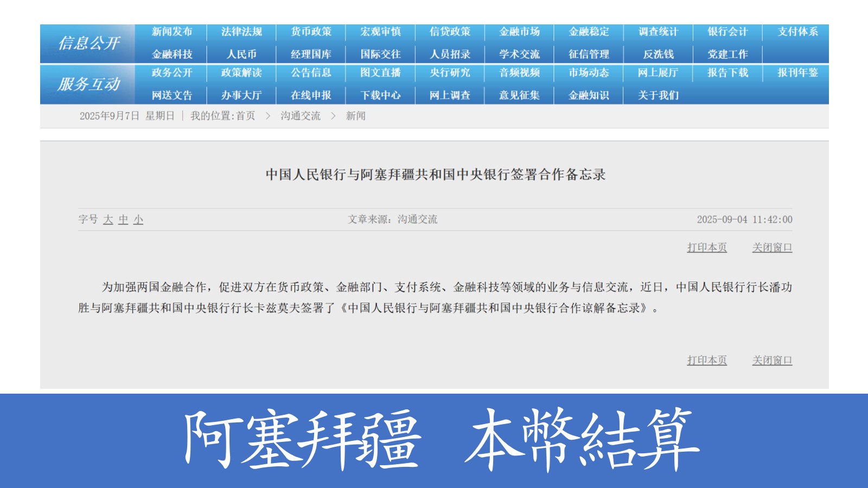
Task: Open the 新闻发布 menu item
Action: [172, 32]
